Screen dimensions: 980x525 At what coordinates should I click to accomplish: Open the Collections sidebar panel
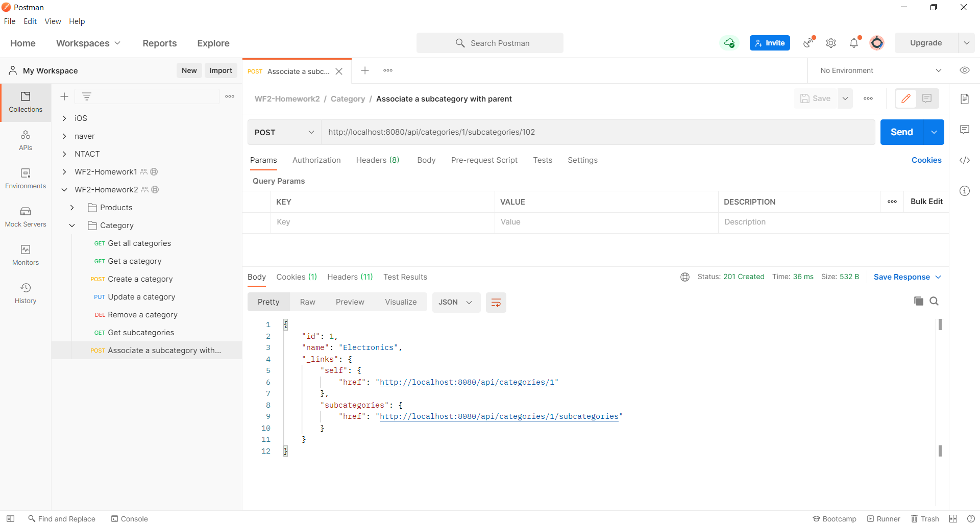[26, 103]
